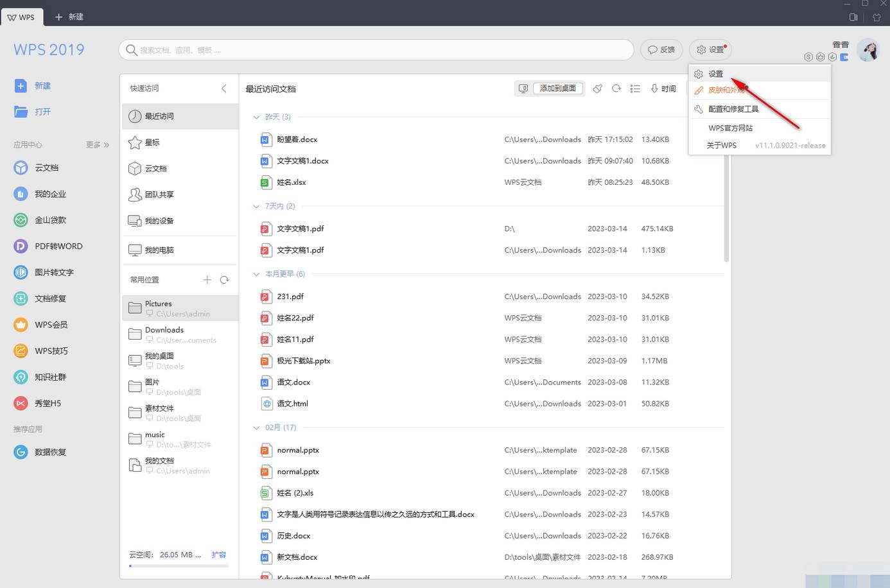The width and height of the screenshot is (890, 588).
Task: Refresh the 常用位置 list
Action: click(x=225, y=280)
